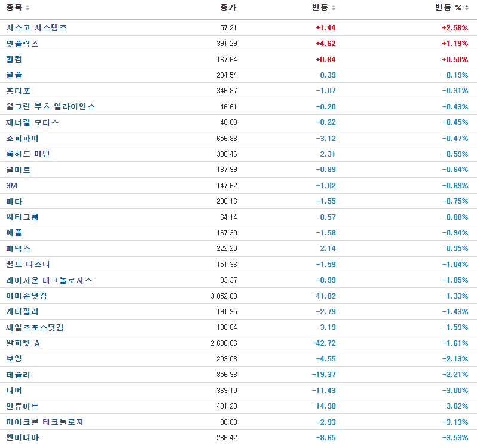
Task: Select percent change +1.19%
Action: tap(455, 44)
